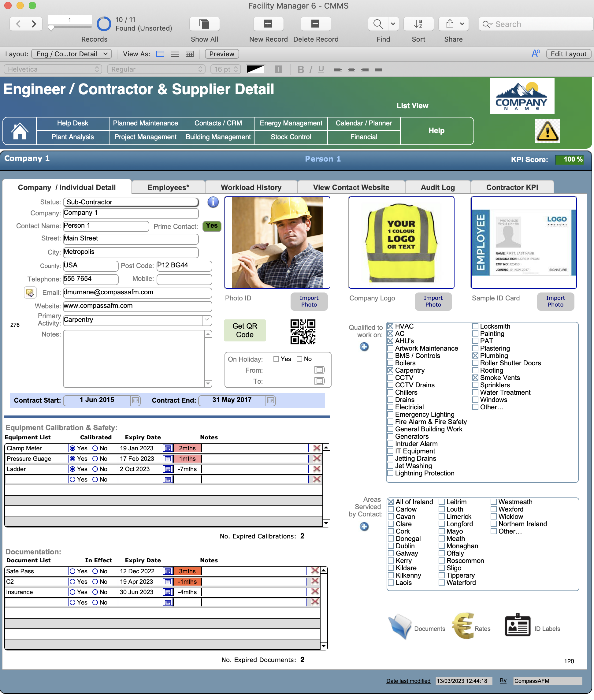The width and height of the screenshot is (594, 700).
Task: Enable the Electrical qualification checkbox
Action: click(x=390, y=407)
